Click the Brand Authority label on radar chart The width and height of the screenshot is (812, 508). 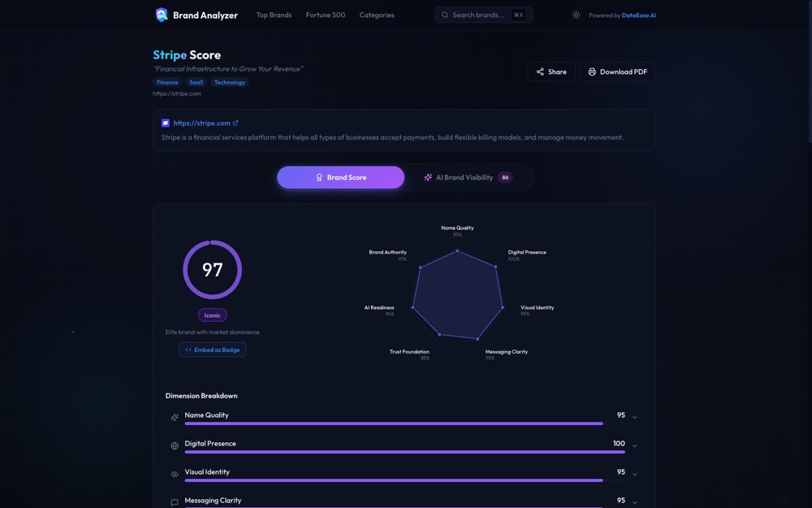(387, 253)
